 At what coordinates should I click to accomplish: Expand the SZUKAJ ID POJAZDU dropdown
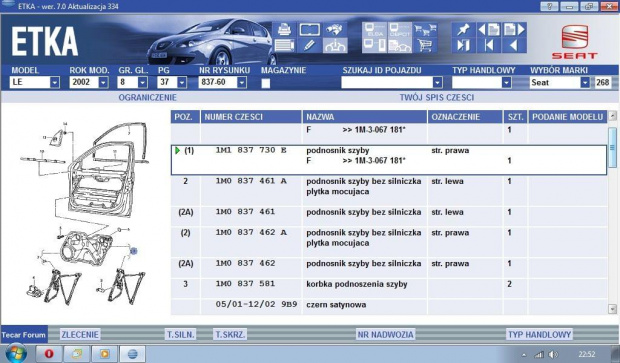point(437,82)
